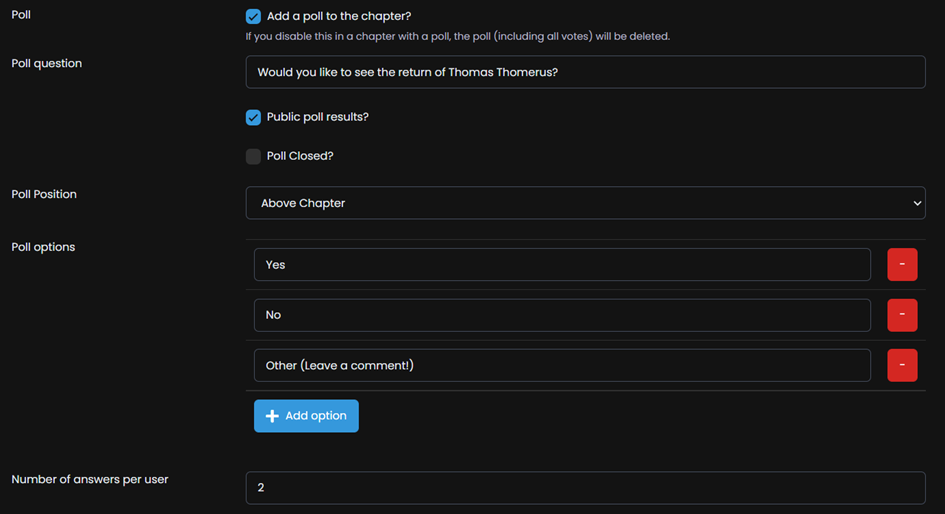Click the "Poll Position" field label

[44, 194]
